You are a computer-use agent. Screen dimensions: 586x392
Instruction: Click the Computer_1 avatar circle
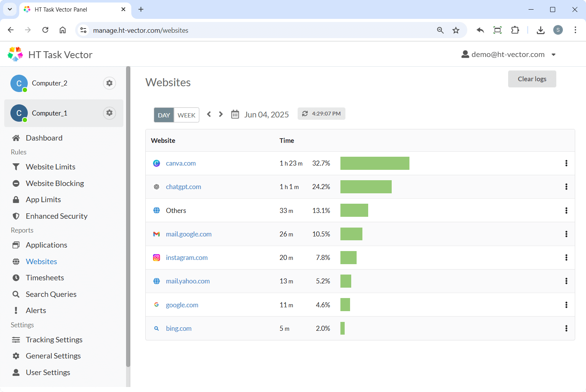pos(19,113)
